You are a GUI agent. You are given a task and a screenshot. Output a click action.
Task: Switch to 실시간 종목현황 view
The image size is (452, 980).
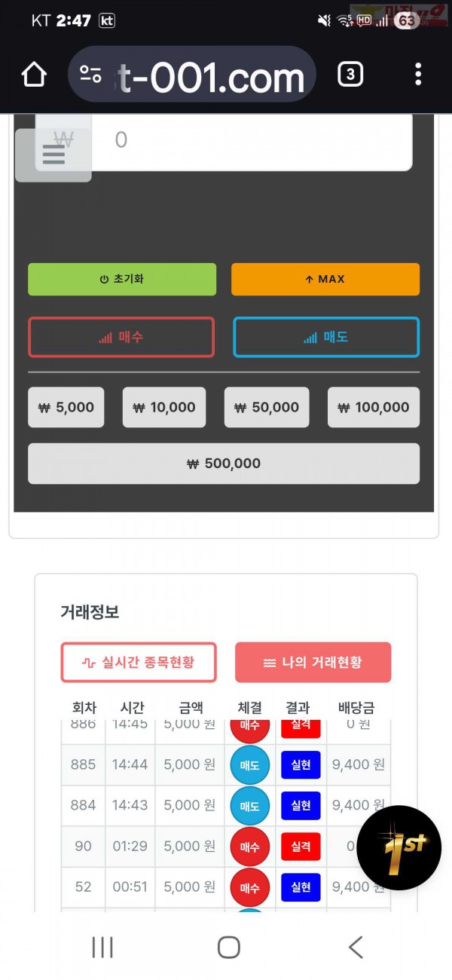click(139, 662)
